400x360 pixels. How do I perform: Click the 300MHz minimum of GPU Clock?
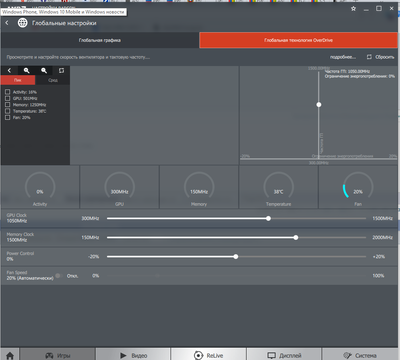90,218
